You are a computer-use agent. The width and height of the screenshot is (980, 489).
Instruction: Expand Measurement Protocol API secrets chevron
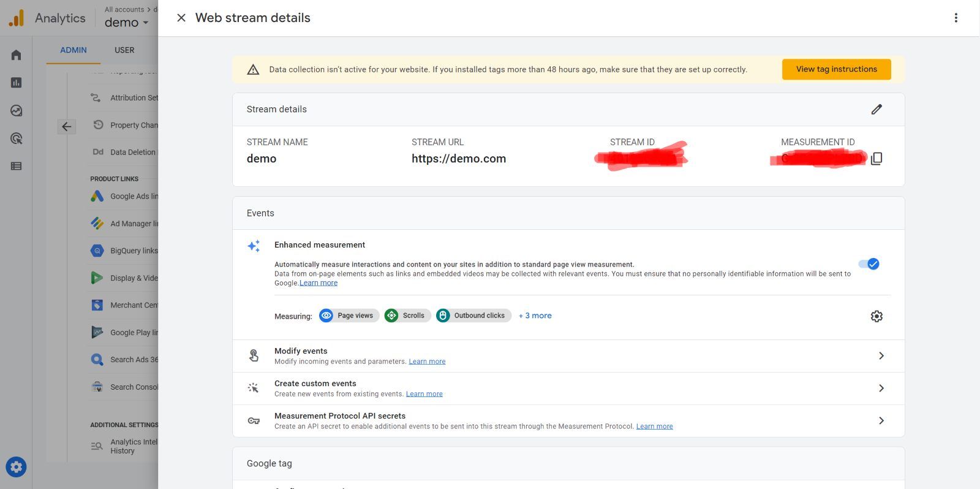coord(881,421)
